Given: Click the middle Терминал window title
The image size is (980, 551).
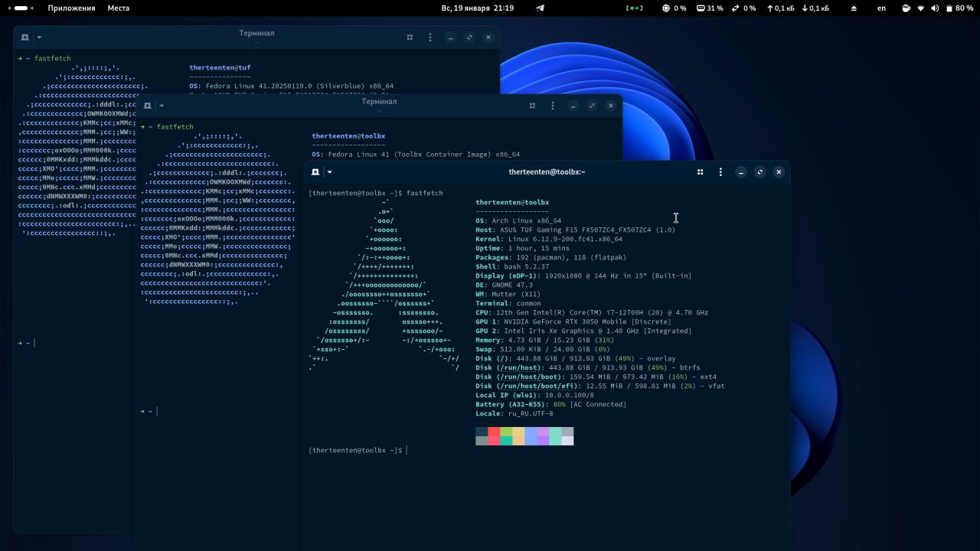Looking at the screenshot, I should [x=379, y=101].
